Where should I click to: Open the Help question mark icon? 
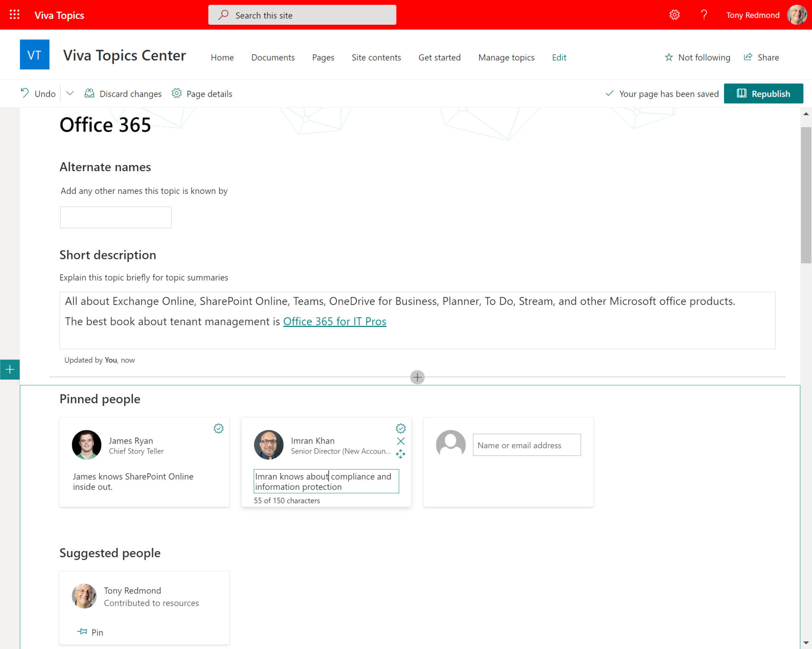(704, 15)
